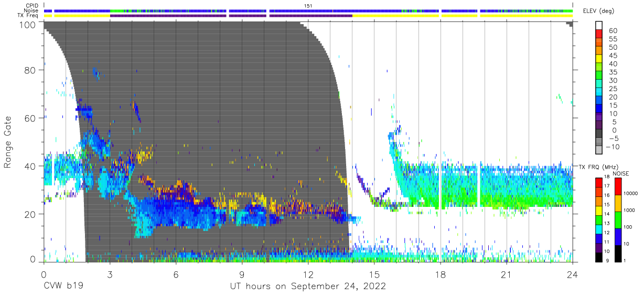Click the hour 21 tick on the time axis
Viewport: 644px width, 297px height.
507,274
